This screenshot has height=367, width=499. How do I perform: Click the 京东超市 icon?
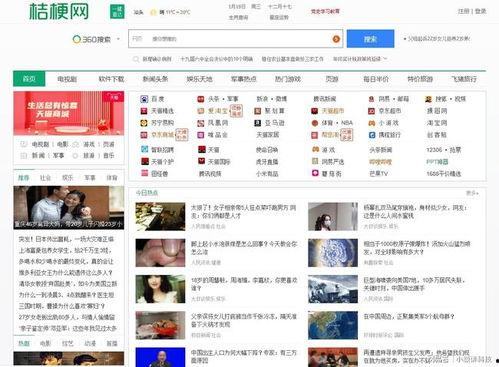coord(372,111)
